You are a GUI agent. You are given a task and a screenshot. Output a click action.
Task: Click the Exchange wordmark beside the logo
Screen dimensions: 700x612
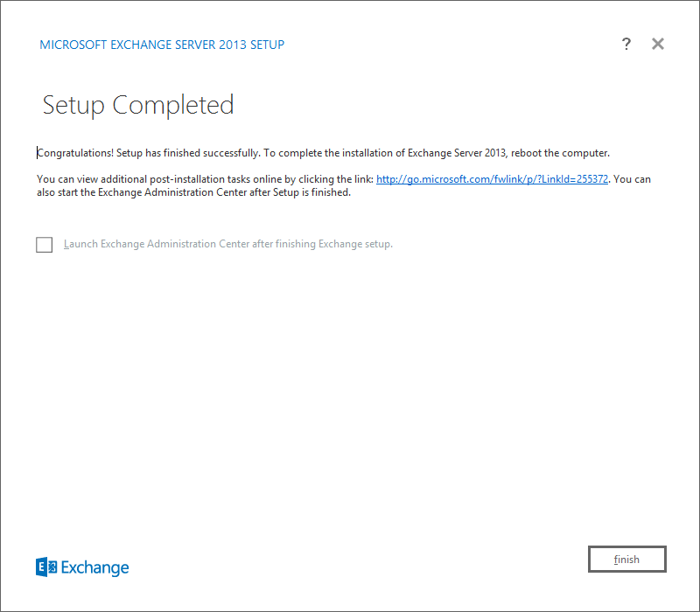click(x=95, y=567)
